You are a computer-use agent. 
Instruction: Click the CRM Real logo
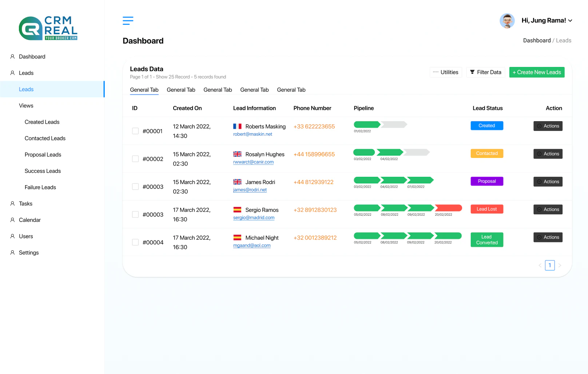(48, 28)
